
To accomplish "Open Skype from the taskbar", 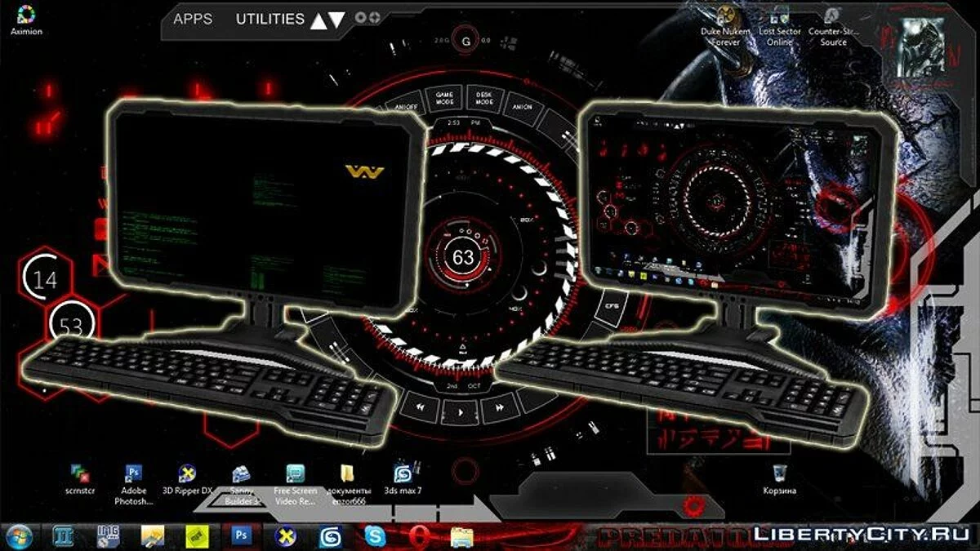I will (374, 535).
